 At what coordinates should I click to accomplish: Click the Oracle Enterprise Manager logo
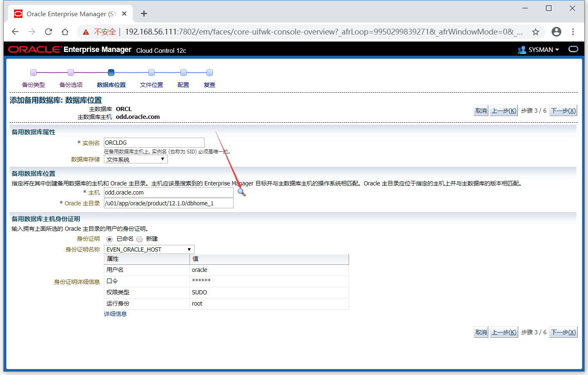tap(70, 49)
